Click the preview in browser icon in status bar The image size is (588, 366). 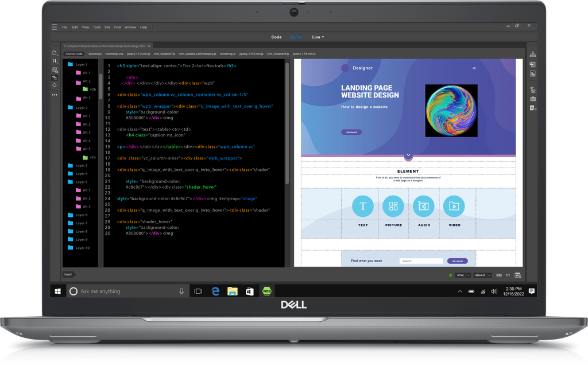pos(518,275)
